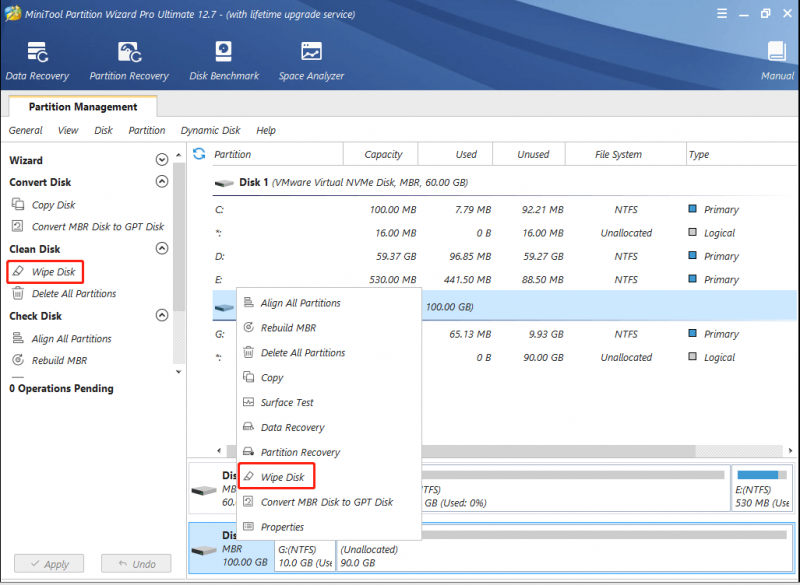Launch Partition Recovery from toolbar
800x585 pixels.
(129, 61)
